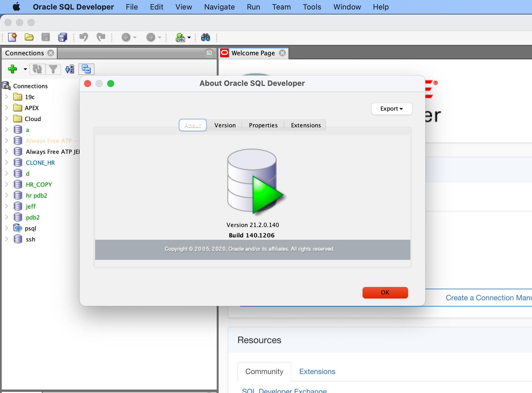Switch to the Properties tab
This screenshot has height=393, width=532.
263,125
